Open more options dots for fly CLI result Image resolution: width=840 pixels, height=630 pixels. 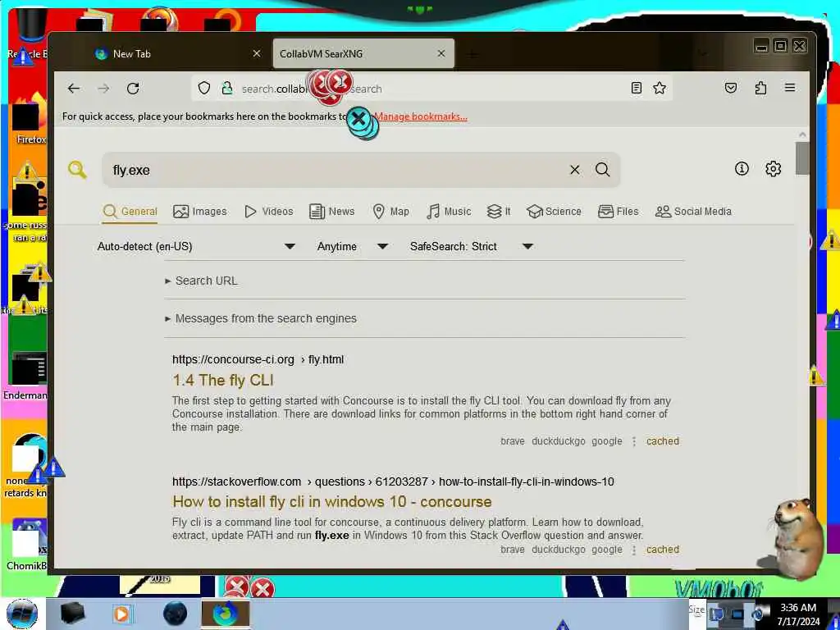[634, 441]
